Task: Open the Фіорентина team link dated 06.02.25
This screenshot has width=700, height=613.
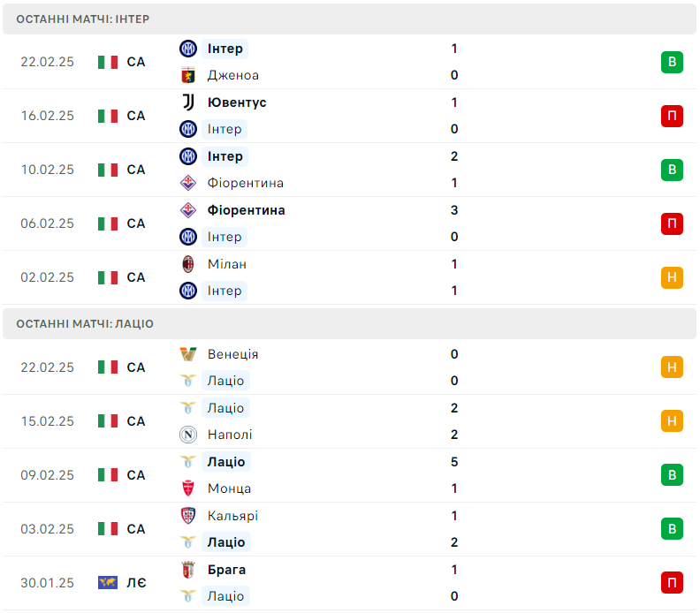Action: tap(246, 210)
